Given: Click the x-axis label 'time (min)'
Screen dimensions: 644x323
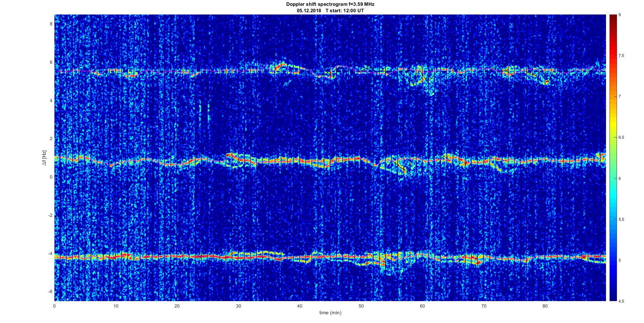Looking at the screenshot, I should pyautogui.click(x=330, y=313).
